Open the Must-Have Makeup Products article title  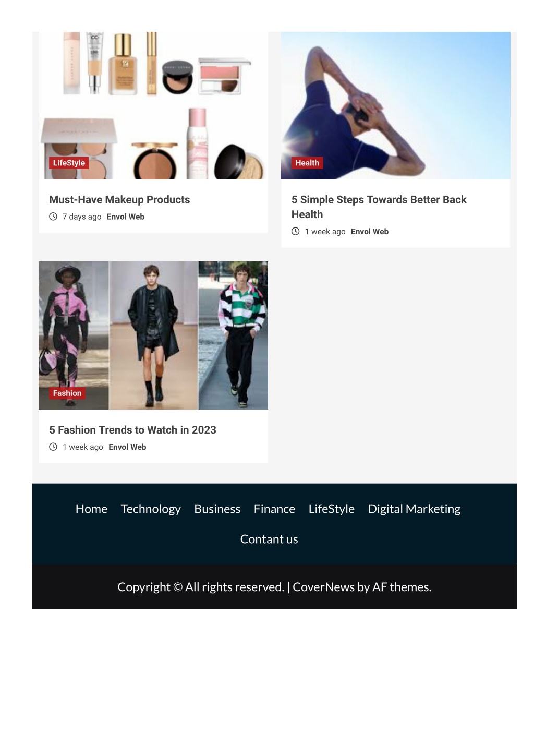point(119,200)
